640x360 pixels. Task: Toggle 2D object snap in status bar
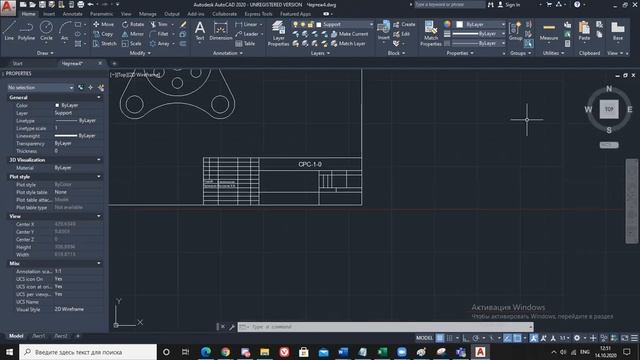pos(517,338)
